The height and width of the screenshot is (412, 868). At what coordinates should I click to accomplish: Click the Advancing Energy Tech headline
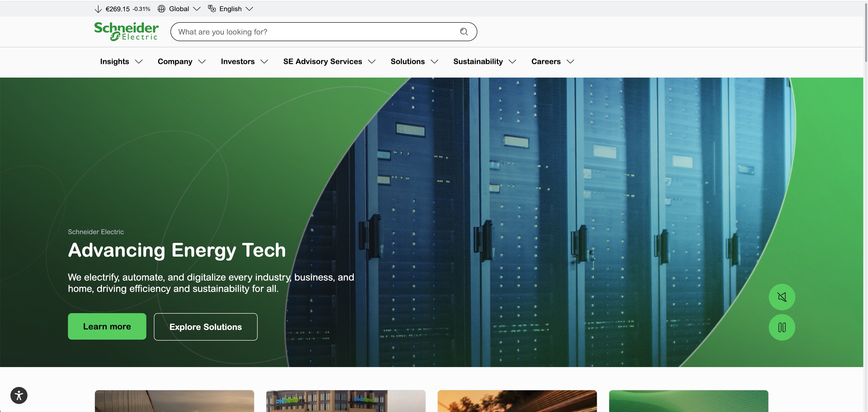tap(177, 250)
